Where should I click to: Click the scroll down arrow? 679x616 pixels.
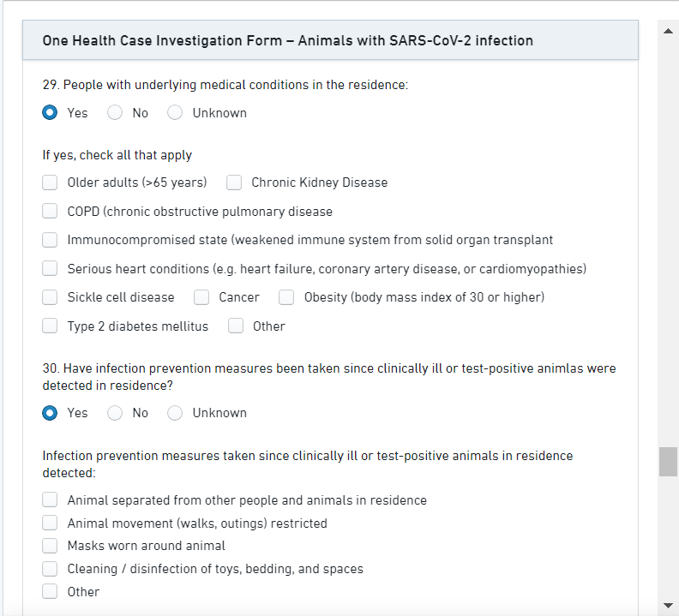669,605
